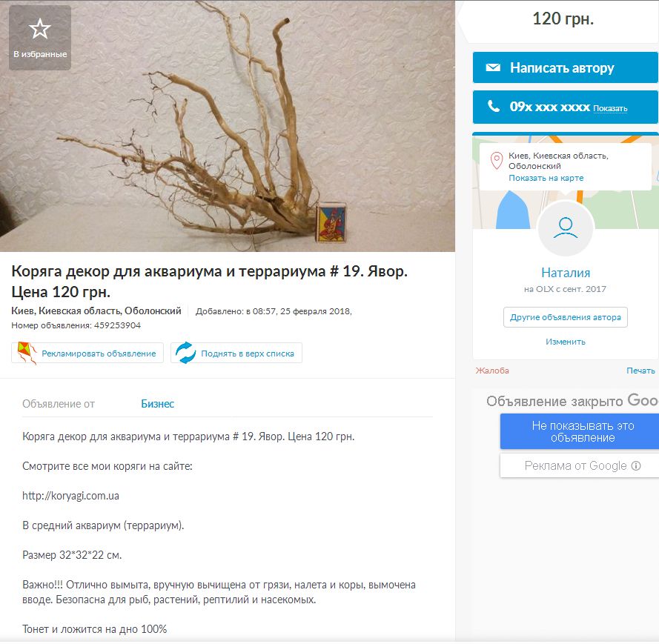Open the driftwood product photo

click(228, 126)
